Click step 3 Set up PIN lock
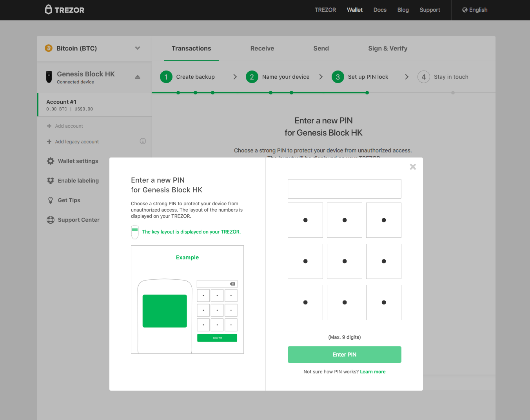 (360, 77)
